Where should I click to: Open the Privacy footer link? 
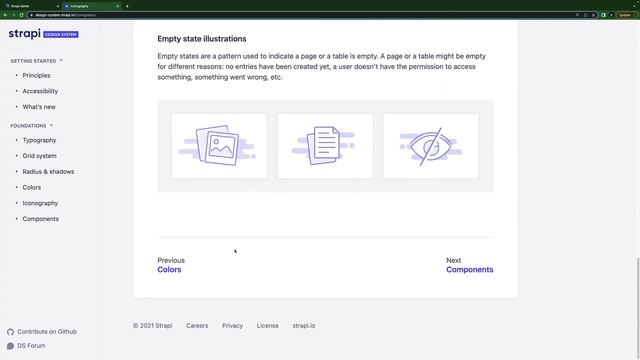click(x=232, y=326)
